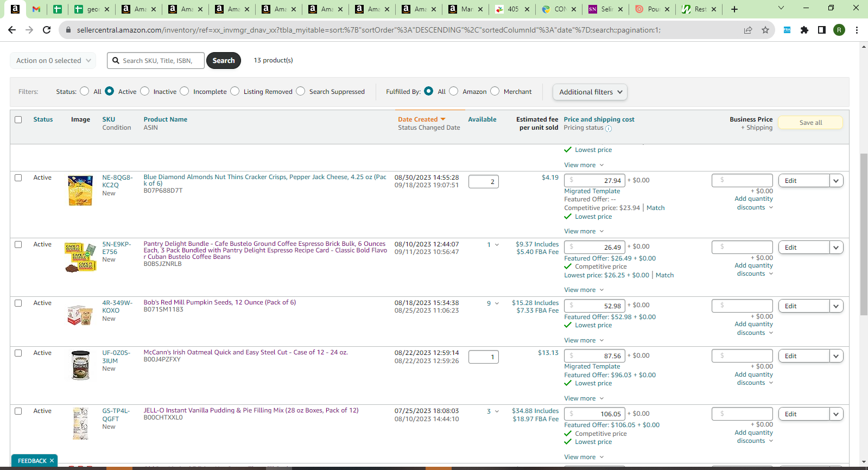
Task: Sort by Date Created column
Action: 421,119
